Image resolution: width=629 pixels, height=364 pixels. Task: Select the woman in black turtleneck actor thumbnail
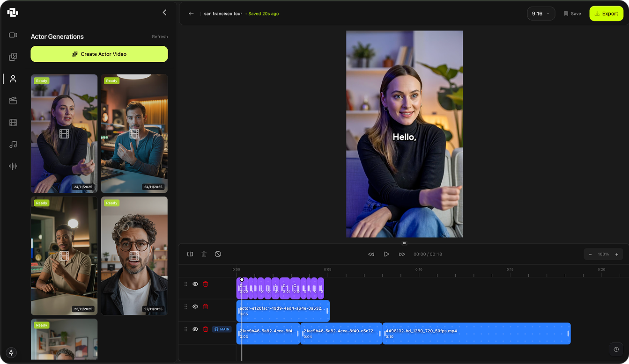coord(64,134)
